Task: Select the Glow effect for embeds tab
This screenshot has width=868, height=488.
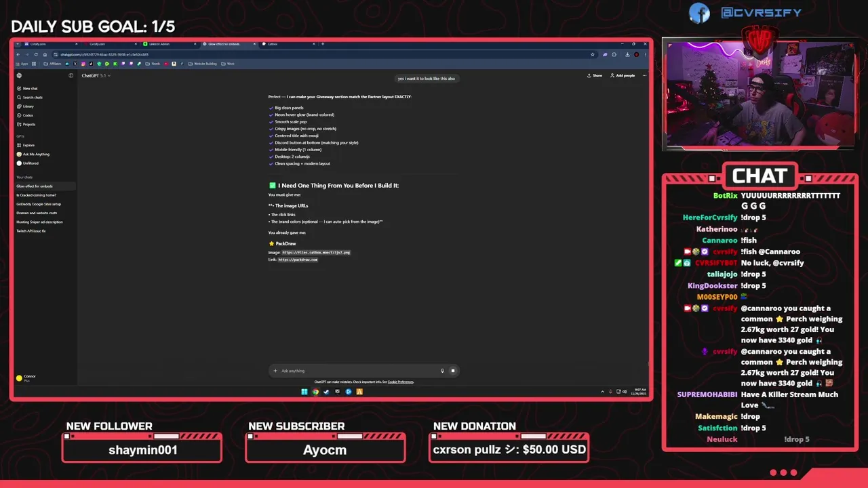Action: point(229,44)
